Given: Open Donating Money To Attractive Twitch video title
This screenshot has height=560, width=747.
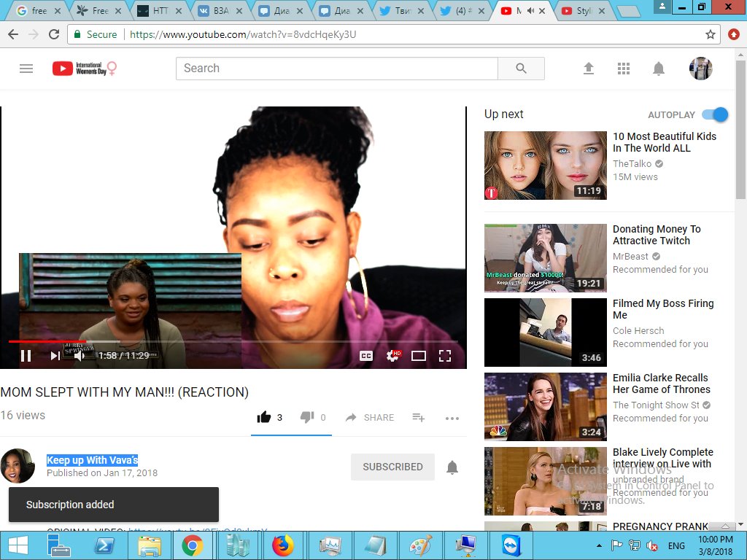Looking at the screenshot, I should click(657, 235).
